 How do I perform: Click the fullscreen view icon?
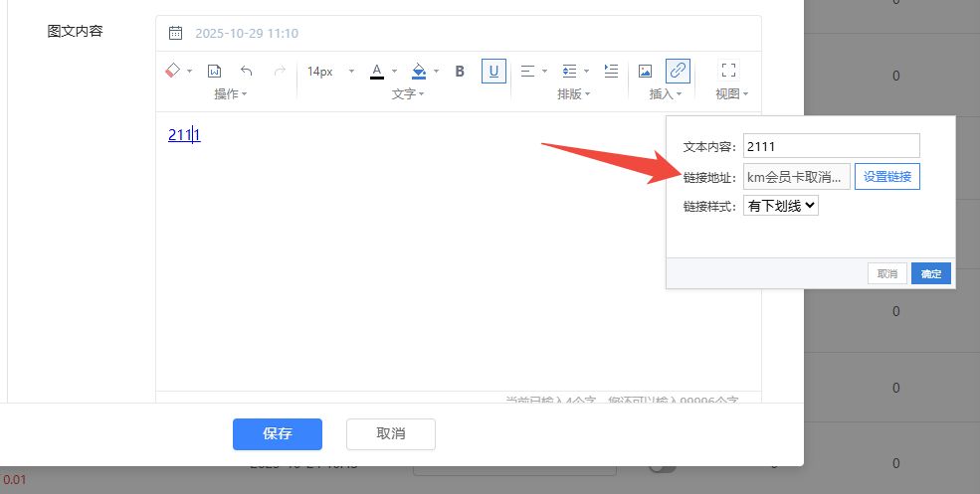point(728,71)
